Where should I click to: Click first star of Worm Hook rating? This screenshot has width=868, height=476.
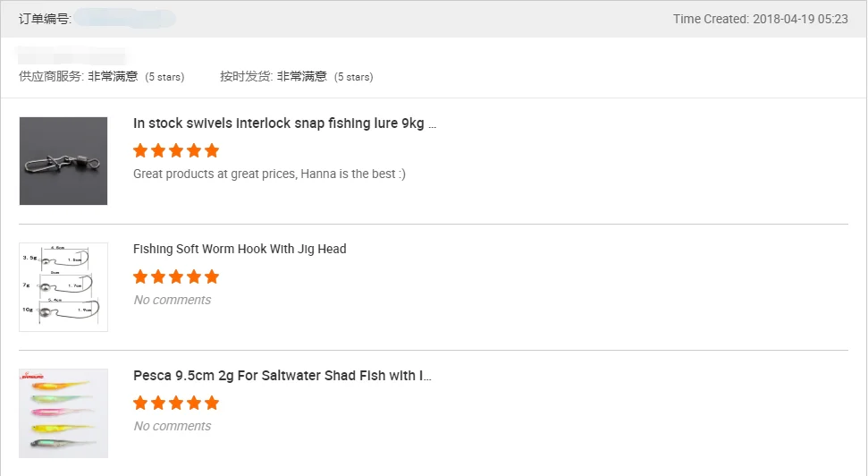pos(141,276)
